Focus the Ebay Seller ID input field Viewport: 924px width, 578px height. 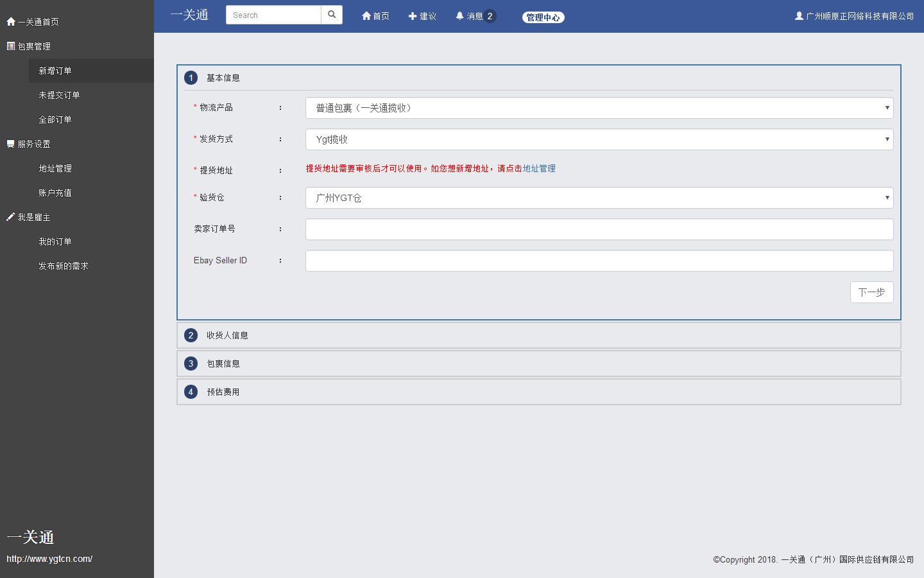tap(599, 261)
